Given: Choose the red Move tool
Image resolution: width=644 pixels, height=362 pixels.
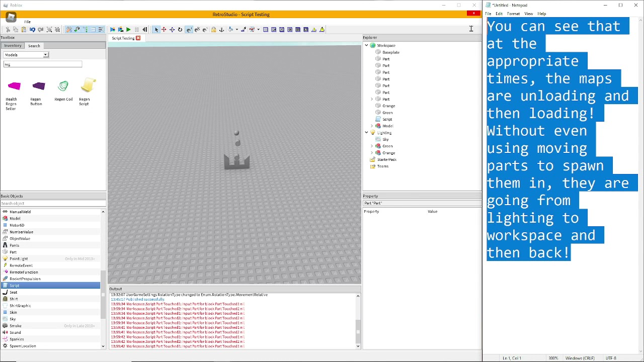Looking at the screenshot, I should click(164, 29).
